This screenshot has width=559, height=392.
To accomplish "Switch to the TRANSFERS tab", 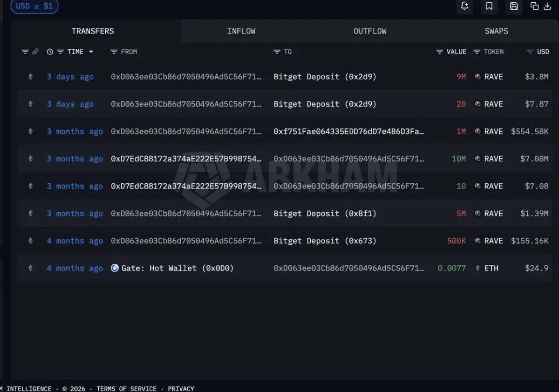I will pos(93,31).
